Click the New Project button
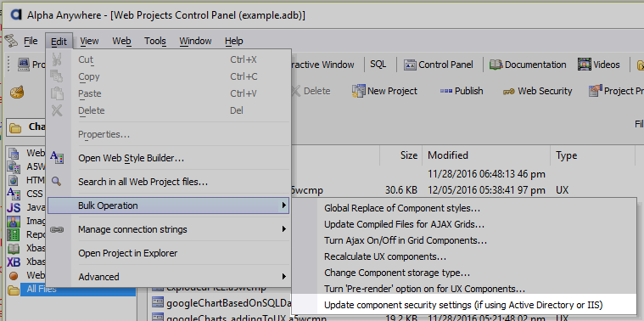644x321 pixels. (384, 91)
